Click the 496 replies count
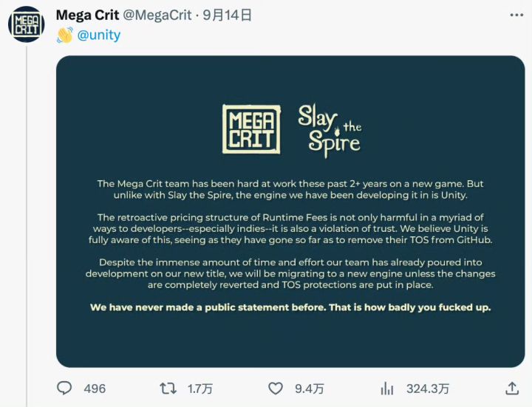Image resolution: width=532 pixels, height=407 pixels. [x=95, y=389]
